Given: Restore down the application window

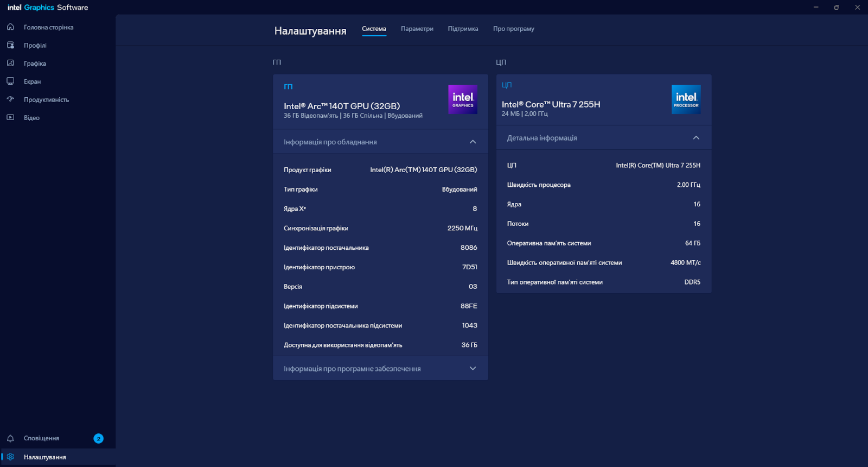Looking at the screenshot, I should point(837,7).
